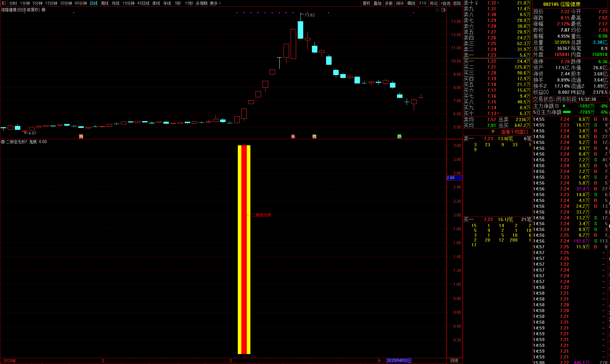The height and width of the screenshot is (364, 610).
Task: Expand the 更多 periods menu
Action: [215, 3]
